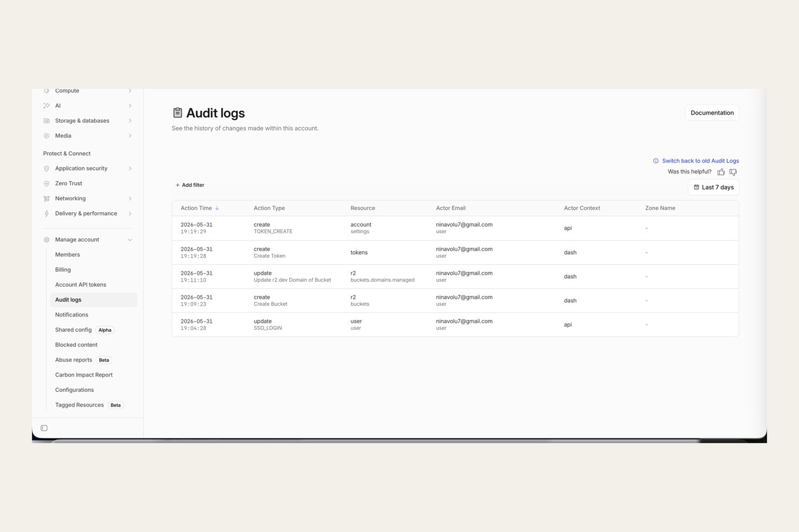Screen dimensions: 799x532
Task: Open the TOKEN_CREATE log row
Action: pos(455,228)
